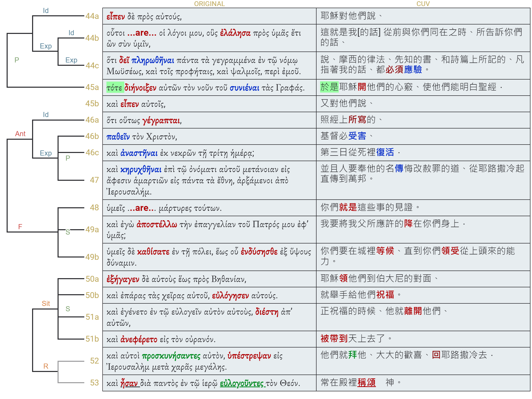Click the green P label between 46c and 47
The image size is (532, 399).
click(68, 158)
